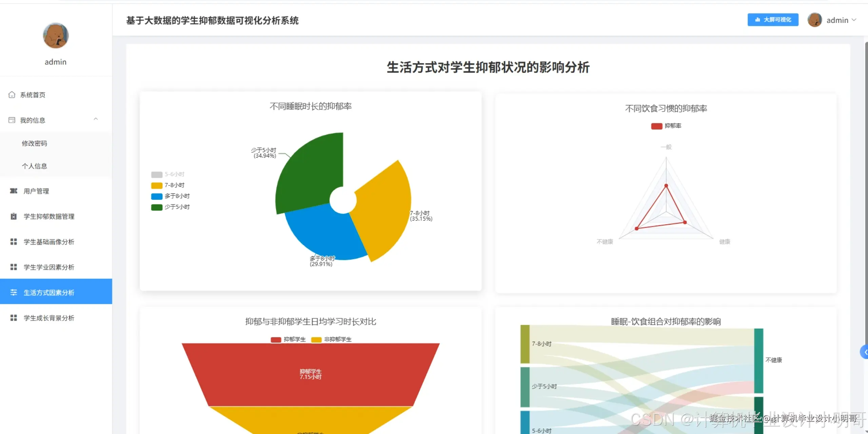Open 学生成长背景分析 via its icon
This screenshot has height=434, width=868.
[x=13, y=318]
